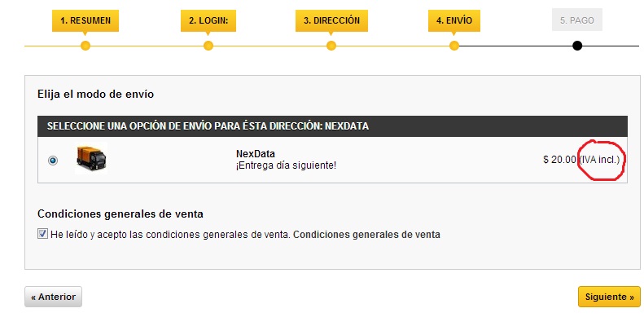Click the Siguiente button
This screenshot has width=644, height=326.
click(609, 297)
